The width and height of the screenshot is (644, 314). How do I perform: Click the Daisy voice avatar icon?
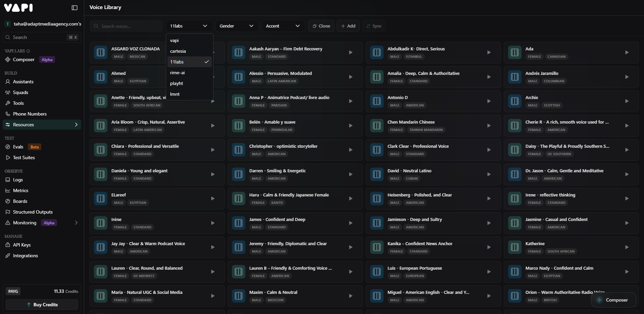coord(515,150)
